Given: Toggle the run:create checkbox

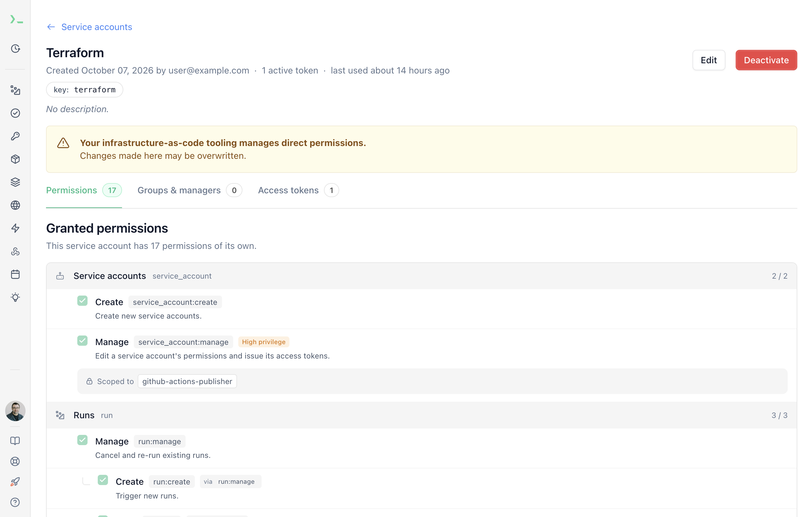Looking at the screenshot, I should pyautogui.click(x=103, y=480).
